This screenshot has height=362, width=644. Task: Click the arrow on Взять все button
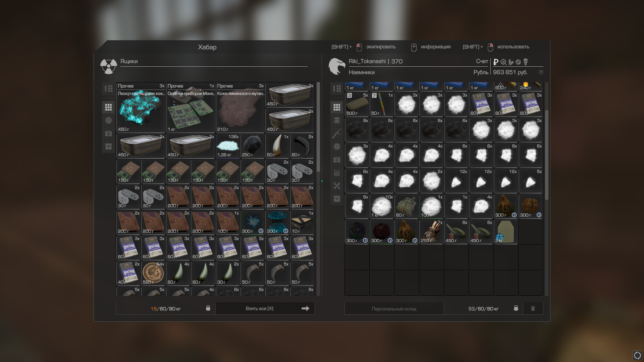tap(305, 308)
